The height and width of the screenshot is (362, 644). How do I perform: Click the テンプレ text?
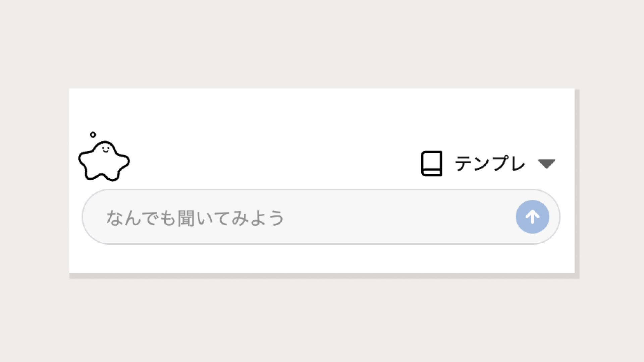point(490,164)
